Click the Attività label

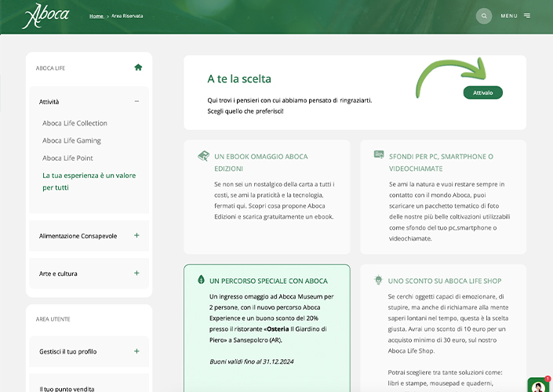[x=49, y=102]
